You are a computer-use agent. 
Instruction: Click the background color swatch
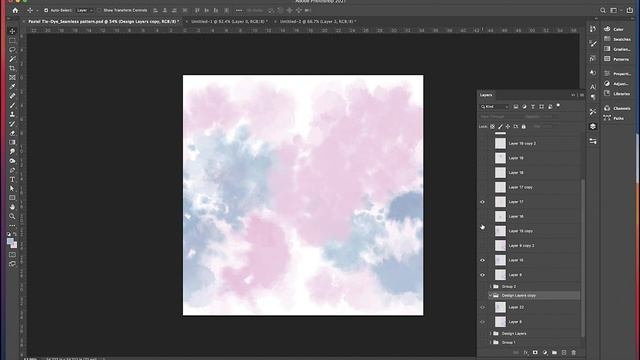click(15, 246)
